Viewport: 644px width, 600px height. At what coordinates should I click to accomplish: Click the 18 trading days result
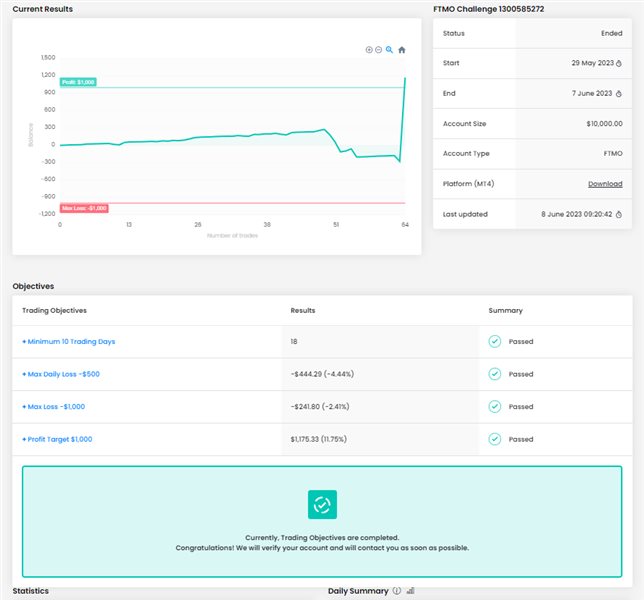coord(294,342)
